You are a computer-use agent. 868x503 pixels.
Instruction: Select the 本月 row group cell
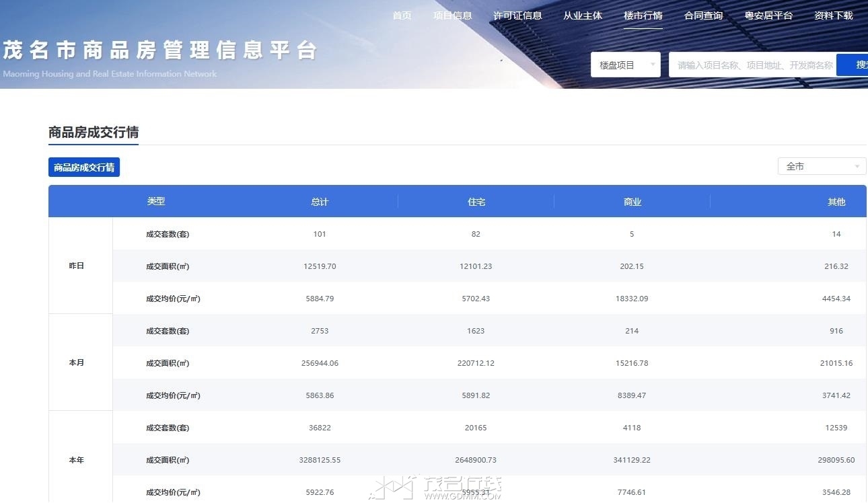[77, 363]
